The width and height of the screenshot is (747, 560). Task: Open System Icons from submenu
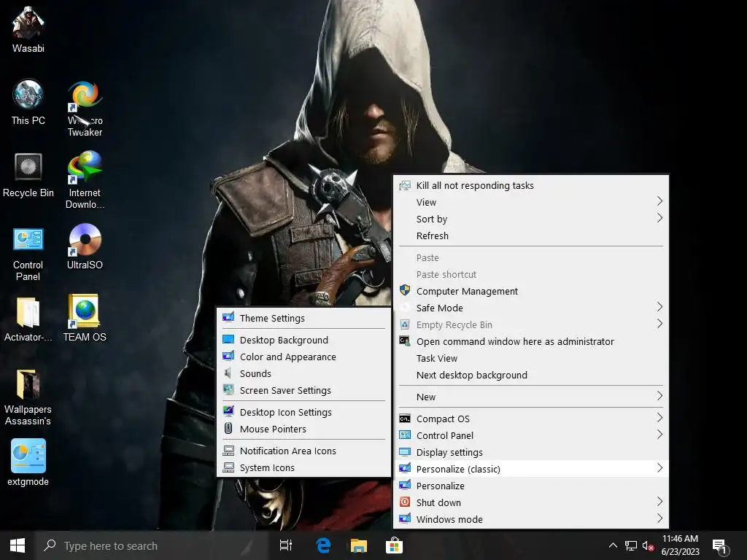(x=304, y=467)
